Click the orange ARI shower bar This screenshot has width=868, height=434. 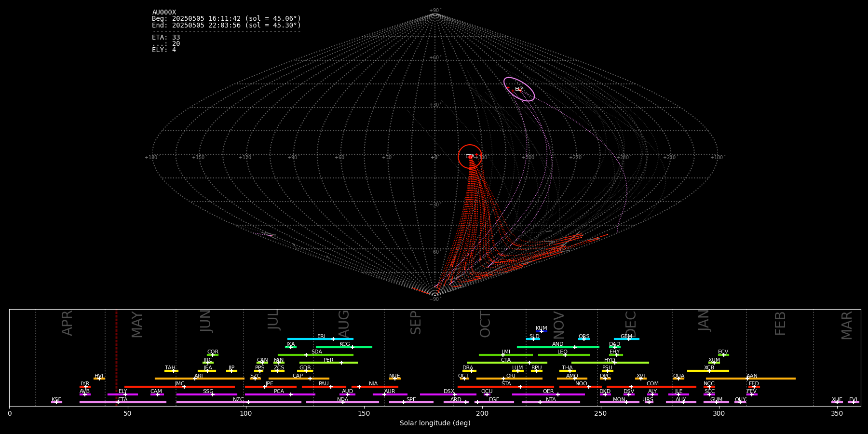click(199, 379)
